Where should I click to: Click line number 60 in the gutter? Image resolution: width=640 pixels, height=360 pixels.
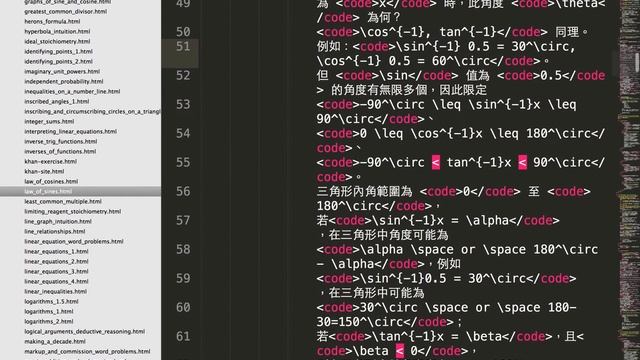pos(183,307)
